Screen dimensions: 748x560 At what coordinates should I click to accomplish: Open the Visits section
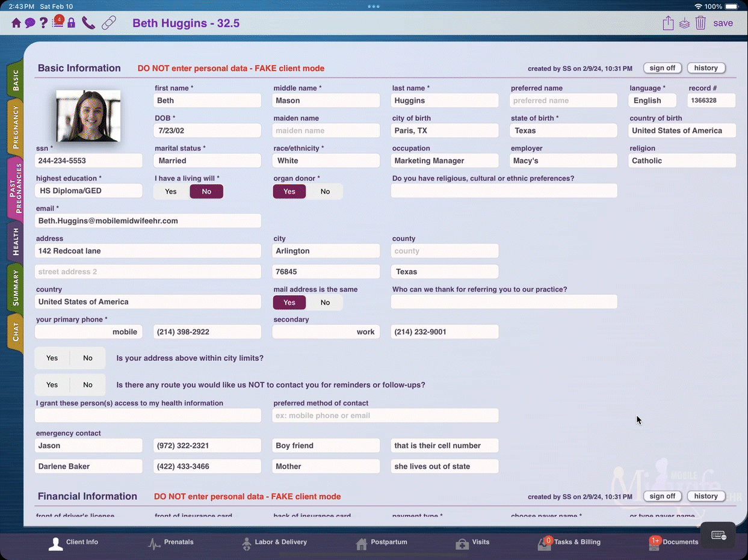pyautogui.click(x=472, y=543)
